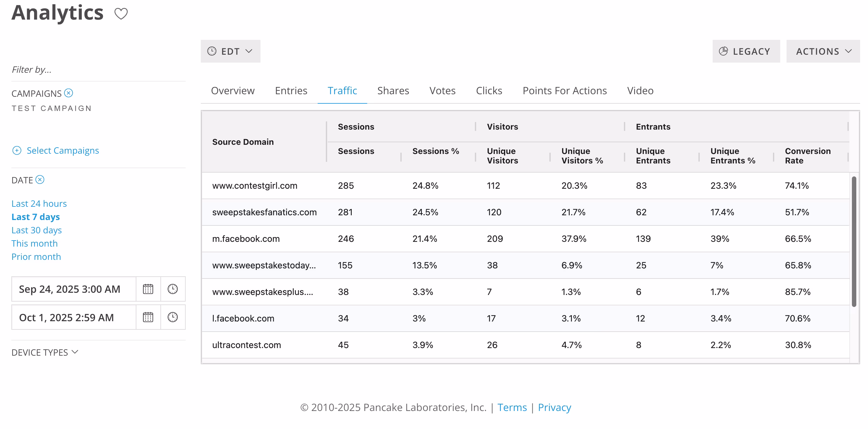Open the EDT timezone dropdown

click(x=230, y=51)
